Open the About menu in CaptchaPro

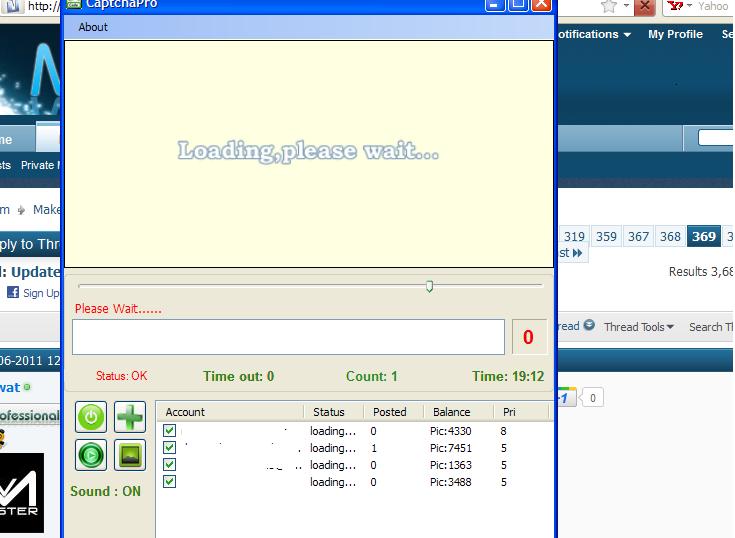point(93,27)
